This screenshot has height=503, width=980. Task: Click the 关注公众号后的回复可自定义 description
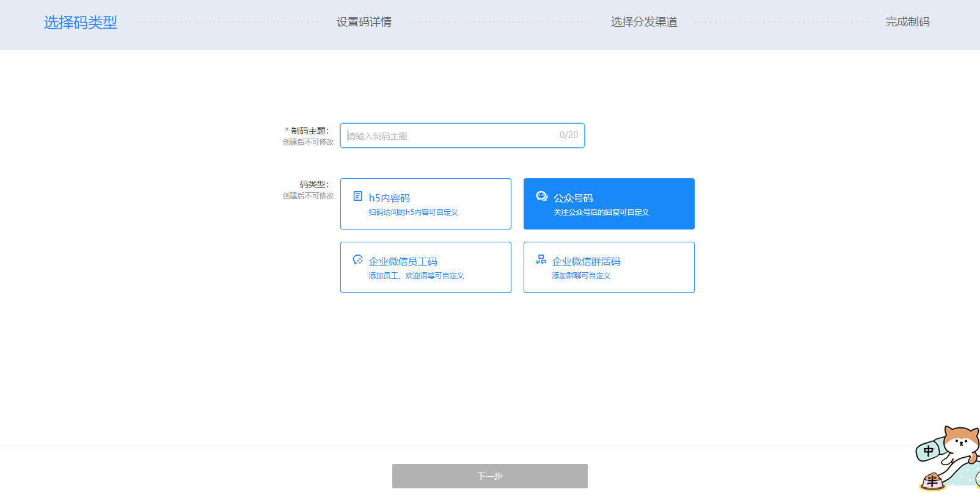click(x=601, y=212)
